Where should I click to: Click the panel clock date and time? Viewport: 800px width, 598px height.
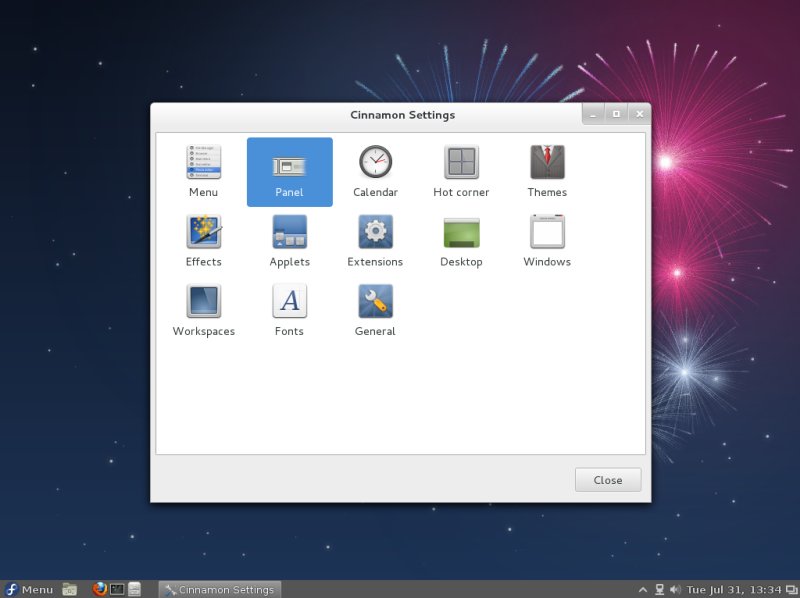coord(734,590)
